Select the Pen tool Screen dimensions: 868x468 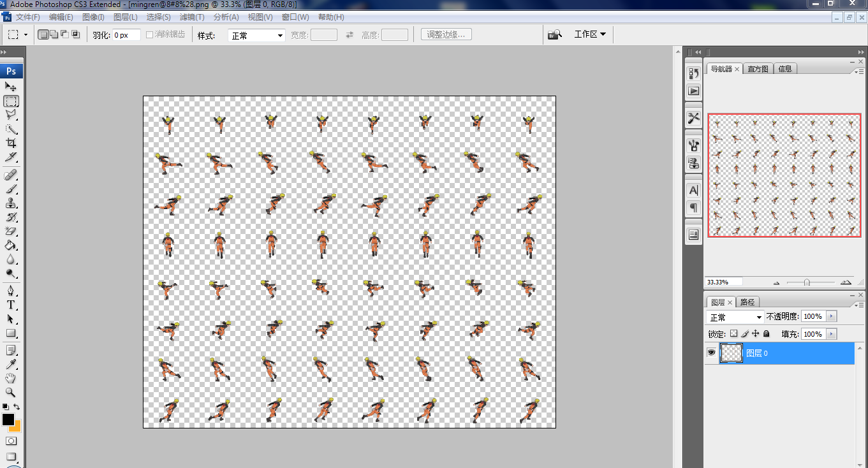[x=11, y=291]
